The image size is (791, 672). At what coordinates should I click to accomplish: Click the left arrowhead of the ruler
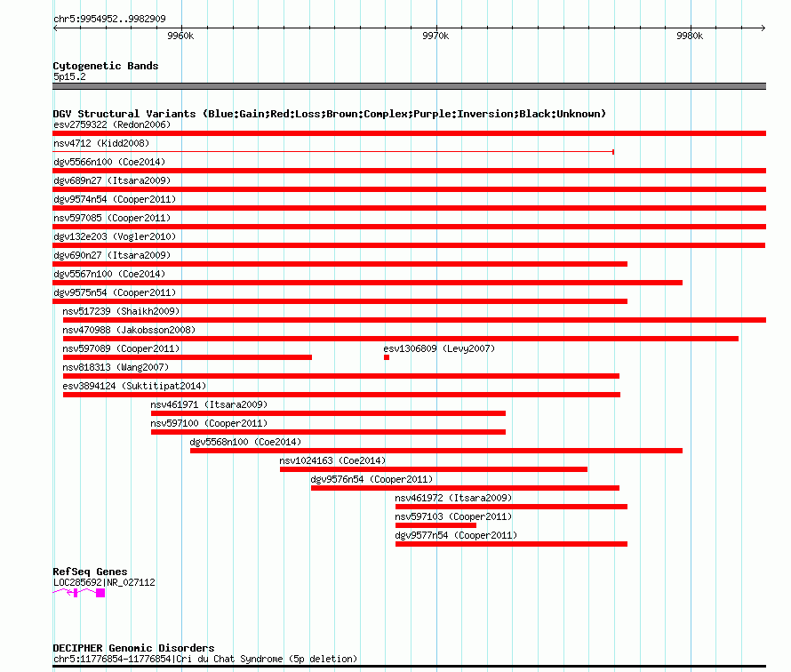tap(55, 28)
